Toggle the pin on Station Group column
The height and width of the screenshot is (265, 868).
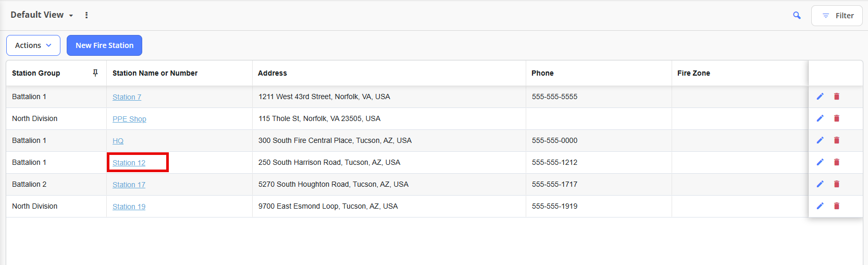coord(95,73)
